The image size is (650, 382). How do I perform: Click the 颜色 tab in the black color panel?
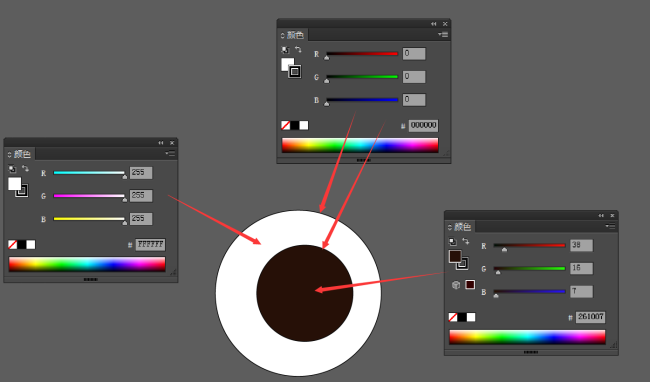pos(293,35)
